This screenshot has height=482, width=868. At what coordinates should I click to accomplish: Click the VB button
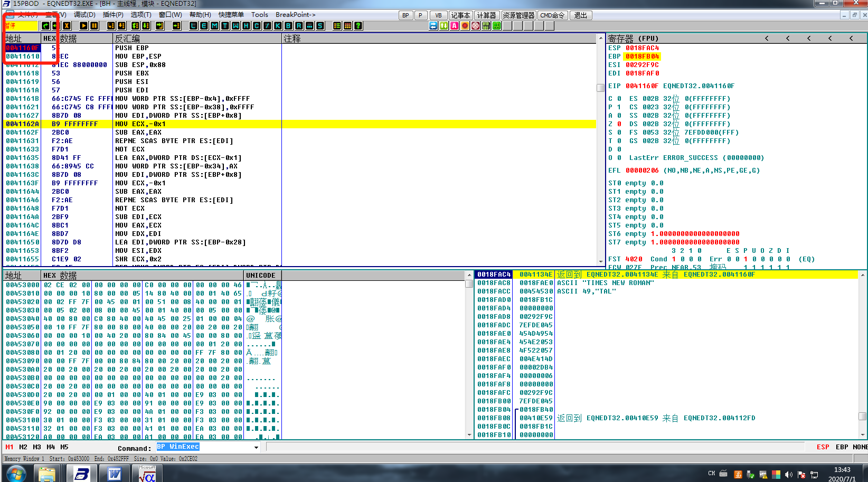(x=438, y=15)
